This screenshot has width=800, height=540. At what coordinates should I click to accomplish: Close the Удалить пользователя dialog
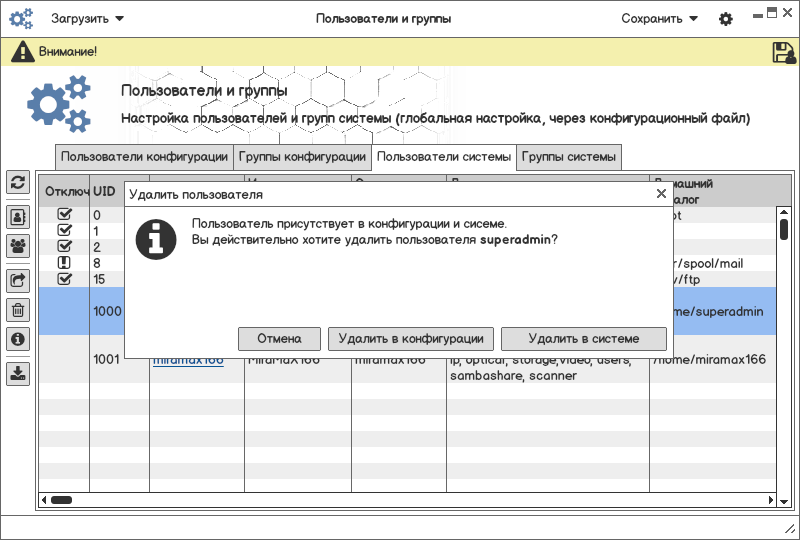click(x=660, y=194)
